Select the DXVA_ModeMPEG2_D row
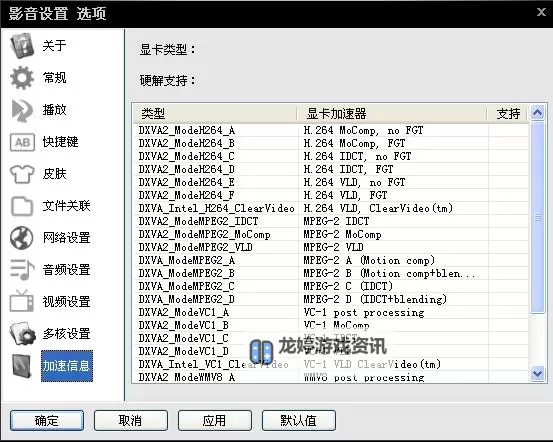 331,299
